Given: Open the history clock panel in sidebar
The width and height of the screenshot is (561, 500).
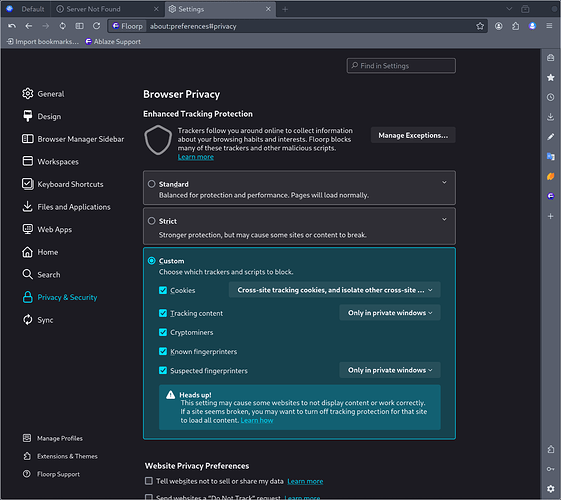Looking at the screenshot, I should pos(550,97).
